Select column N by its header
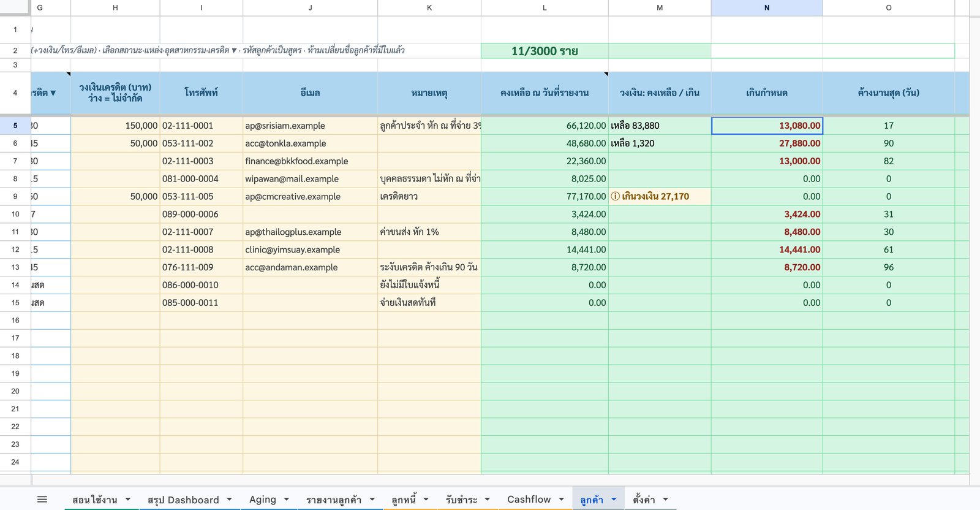Image resolution: width=980 pixels, height=510 pixels. coord(767,8)
